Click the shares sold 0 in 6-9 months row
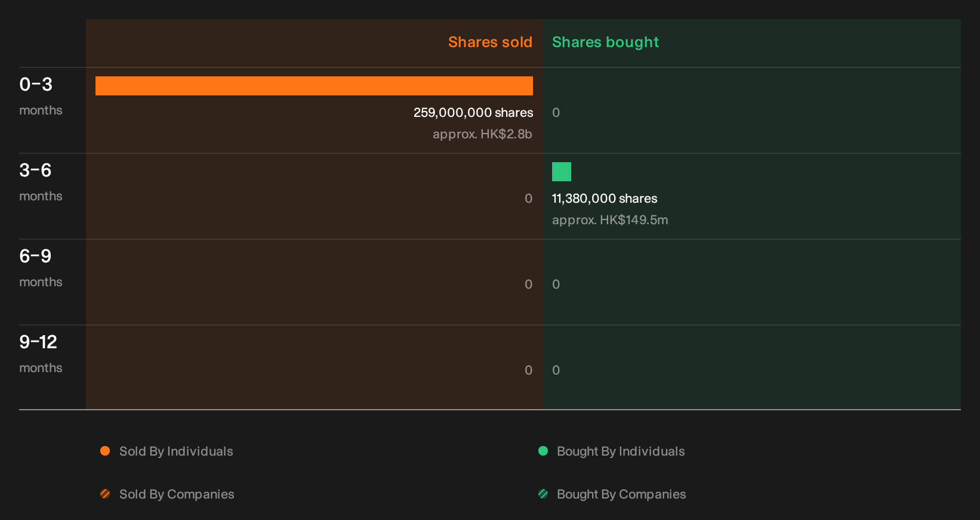The height and width of the screenshot is (520, 980). 528,284
